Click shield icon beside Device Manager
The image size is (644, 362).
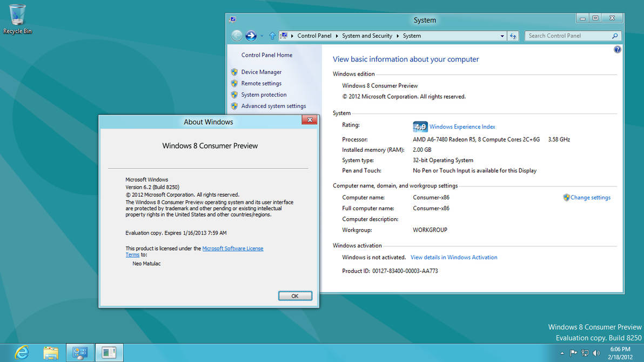234,72
